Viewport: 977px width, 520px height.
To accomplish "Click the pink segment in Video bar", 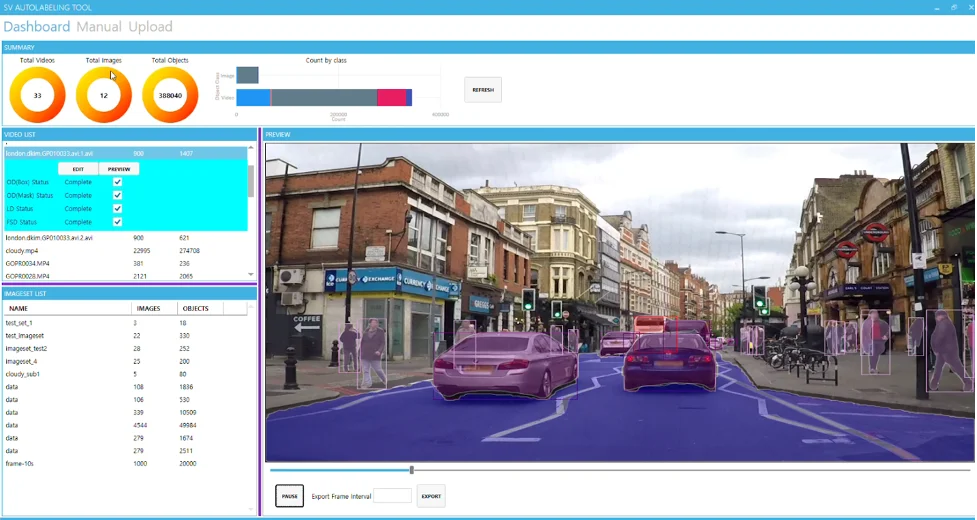I will (x=391, y=97).
